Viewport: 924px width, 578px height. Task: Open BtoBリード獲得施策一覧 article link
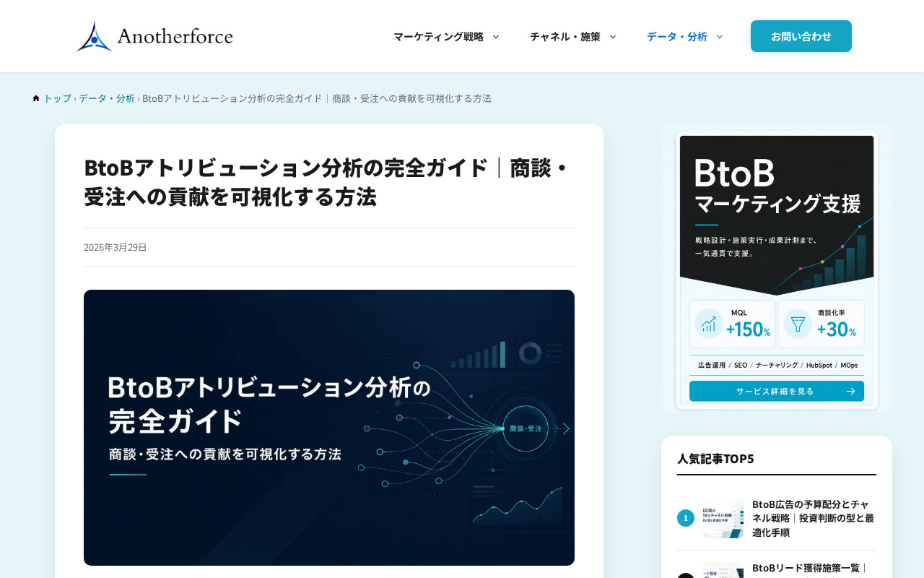click(809, 568)
